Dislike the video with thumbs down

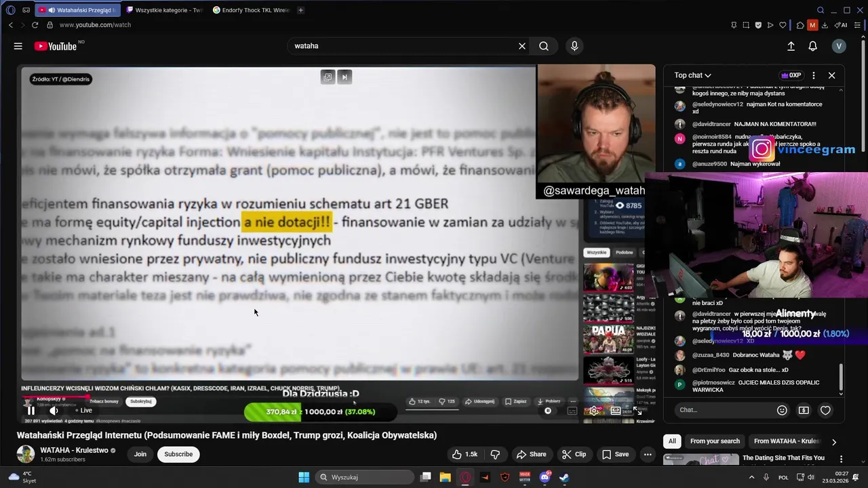(495, 454)
